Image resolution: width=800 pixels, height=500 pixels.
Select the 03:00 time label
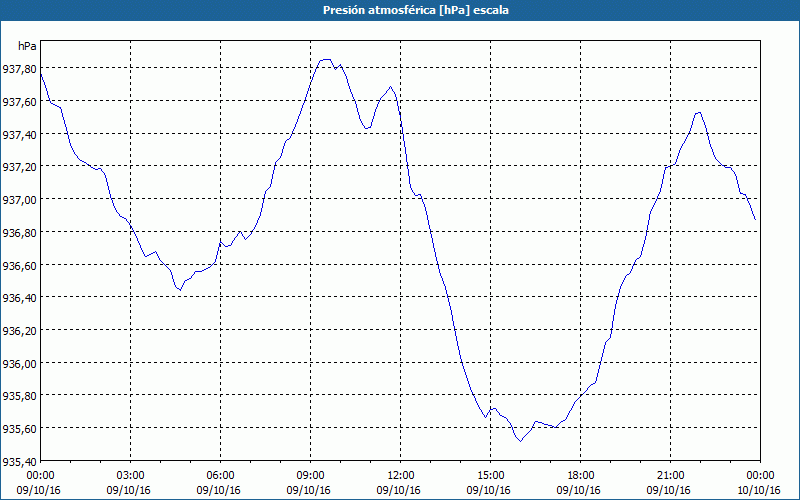coord(130,476)
